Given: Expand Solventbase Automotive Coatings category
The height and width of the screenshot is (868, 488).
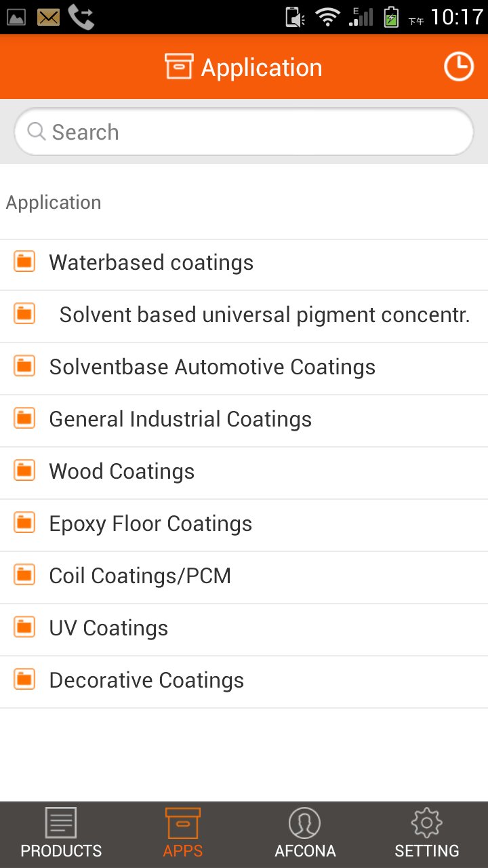Looking at the screenshot, I should (x=212, y=368).
